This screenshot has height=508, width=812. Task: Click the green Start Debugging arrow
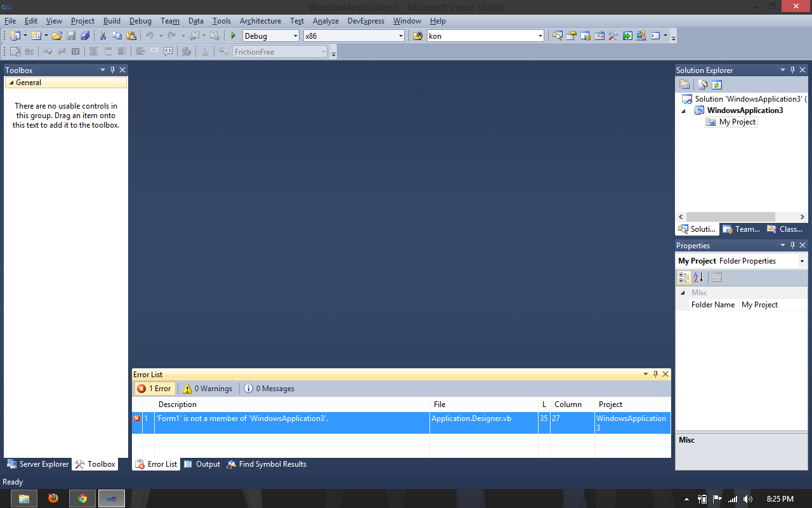click(x=233, y=36)
